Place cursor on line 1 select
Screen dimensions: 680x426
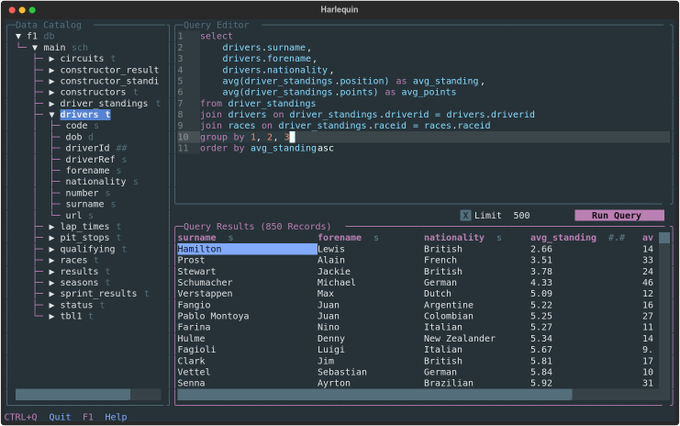216,36
